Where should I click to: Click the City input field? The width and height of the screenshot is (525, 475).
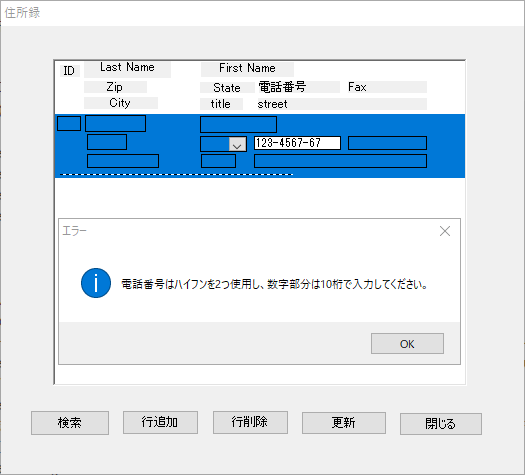[123, 161]
